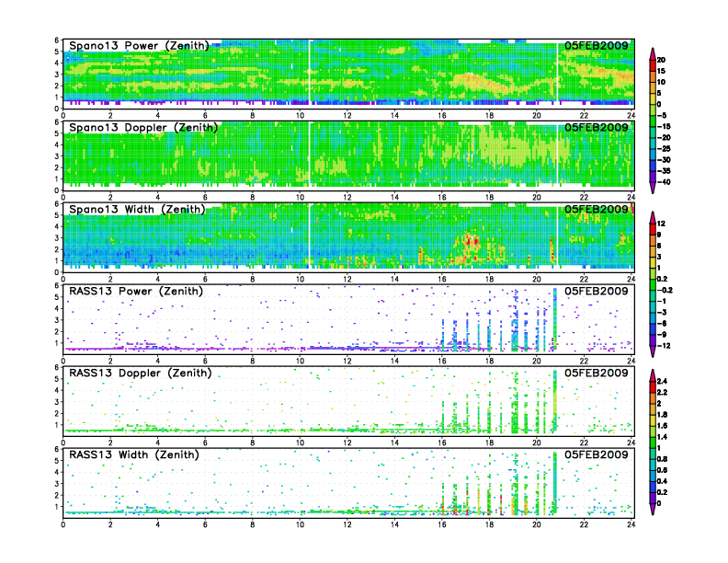Image resolution: width=728 pixels, height=563 pixels.
Task: Click the top power colorbar
Action: pyautogui.click(x=653, y=121)
